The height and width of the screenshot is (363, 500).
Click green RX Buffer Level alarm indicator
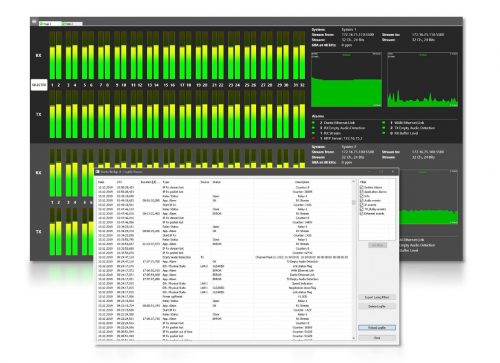(x=384, y=133)
